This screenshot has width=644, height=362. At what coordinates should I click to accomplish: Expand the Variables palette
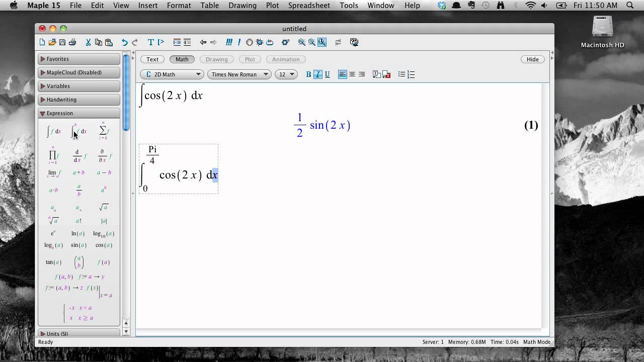pyautogui.click(x=79, y=86)
